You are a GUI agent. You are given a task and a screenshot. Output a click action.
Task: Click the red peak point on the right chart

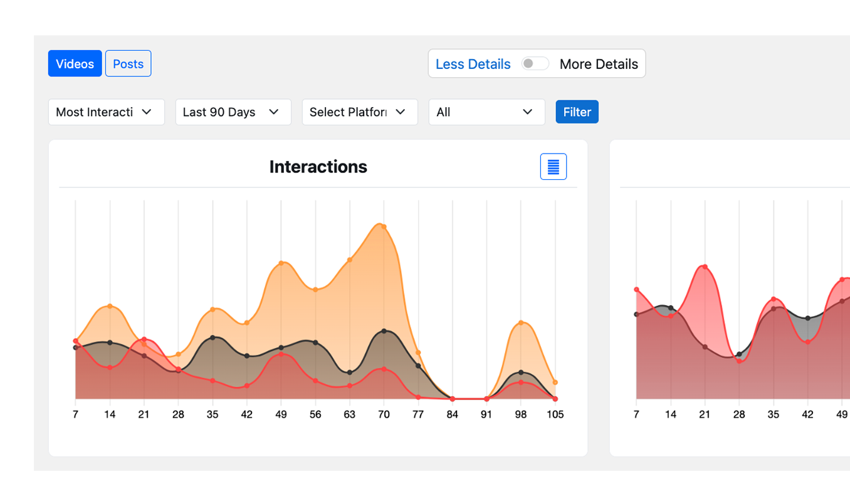tap(705, 266)
